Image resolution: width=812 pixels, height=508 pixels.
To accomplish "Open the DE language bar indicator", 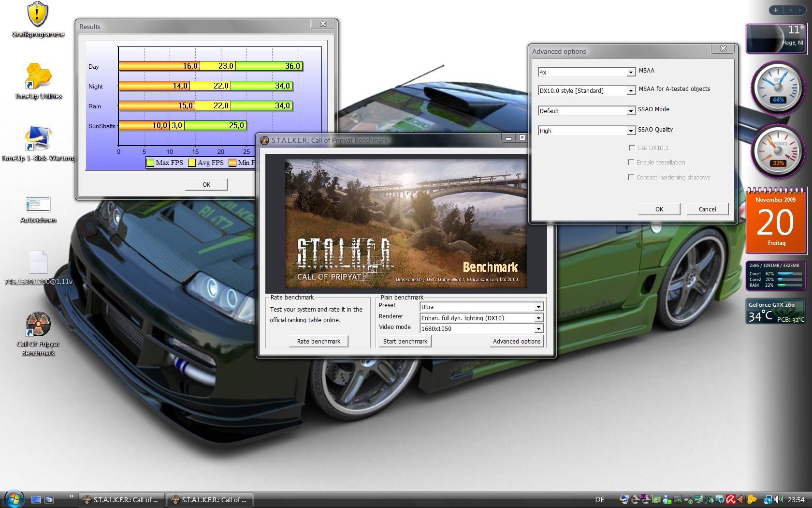I will point(600,500).
